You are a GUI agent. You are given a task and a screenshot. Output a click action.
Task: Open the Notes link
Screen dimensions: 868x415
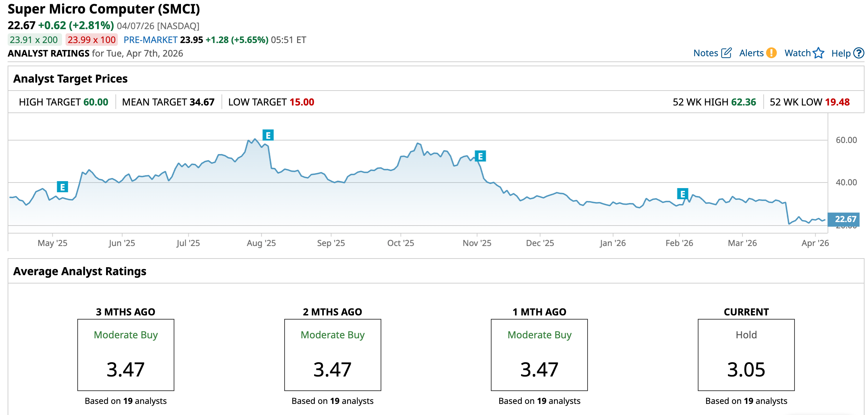705,53
